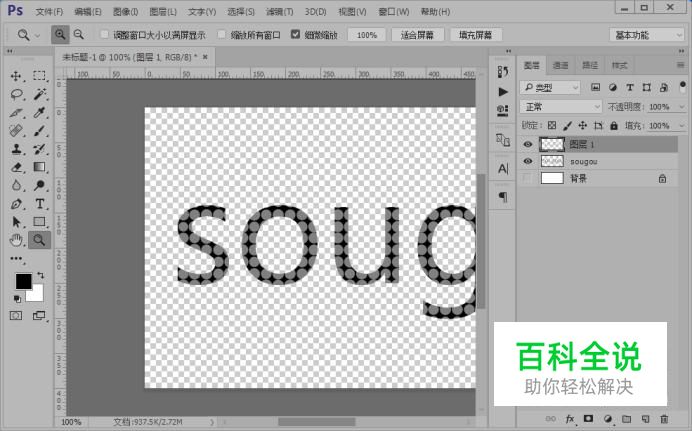Screen dimensions: 692x431
Task: Select the Horizontal Type tool
Action: pyautogui.click(x=39, y=204)
